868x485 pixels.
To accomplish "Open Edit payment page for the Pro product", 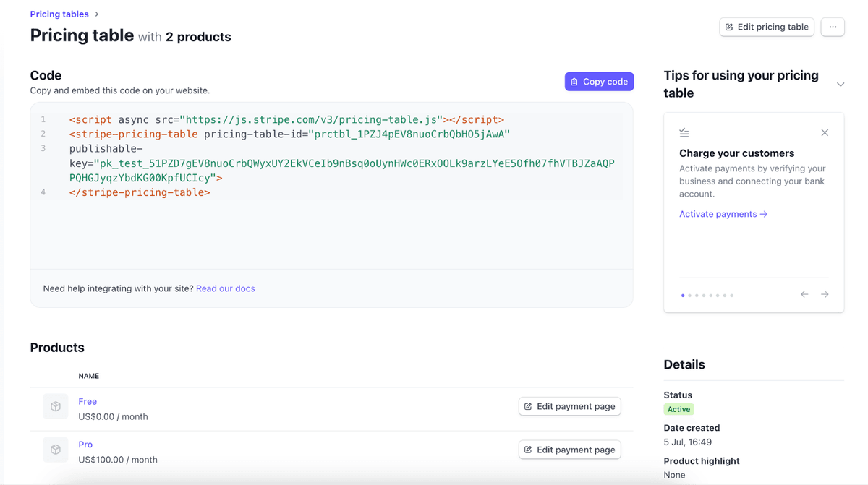I will pos(570,450).
